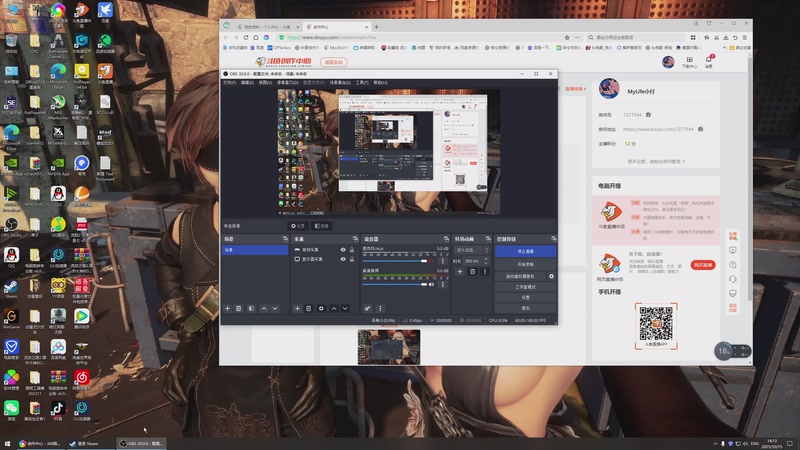800x450 pixels.
Task: Open Steam icon on the desktop
Action: click(x=11, y=287)
